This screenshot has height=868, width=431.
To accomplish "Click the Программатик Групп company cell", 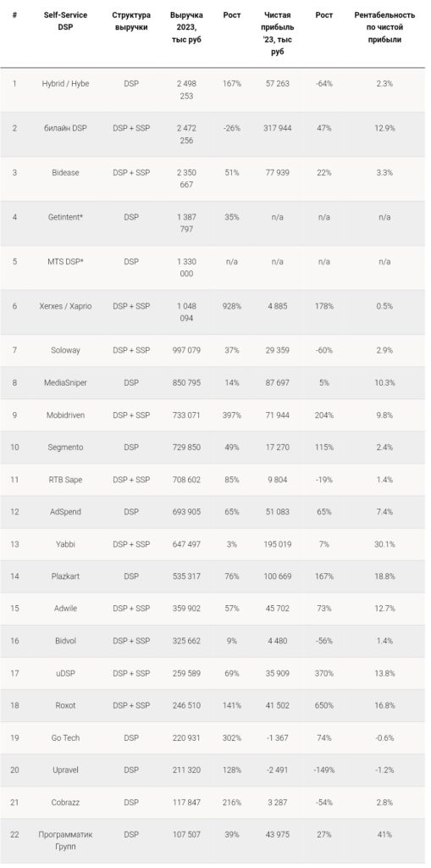I will pyautogui.click(x=65, y=841).
